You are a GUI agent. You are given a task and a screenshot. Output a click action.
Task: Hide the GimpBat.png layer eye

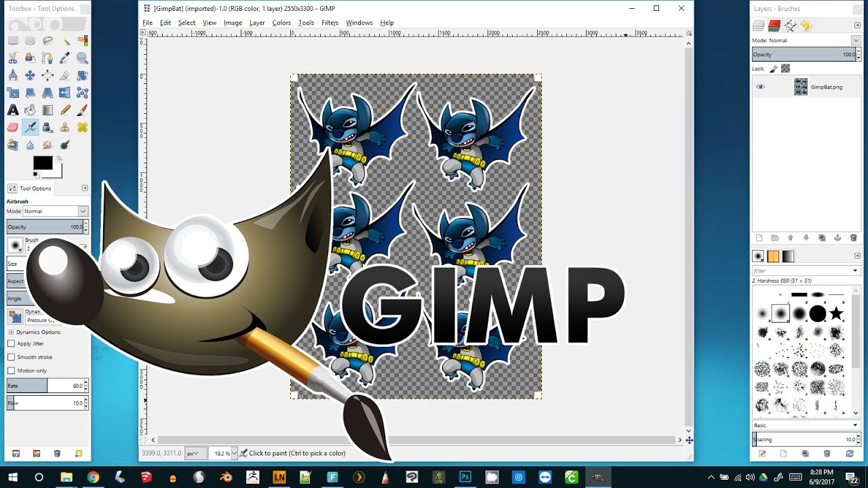click(760, 87)
